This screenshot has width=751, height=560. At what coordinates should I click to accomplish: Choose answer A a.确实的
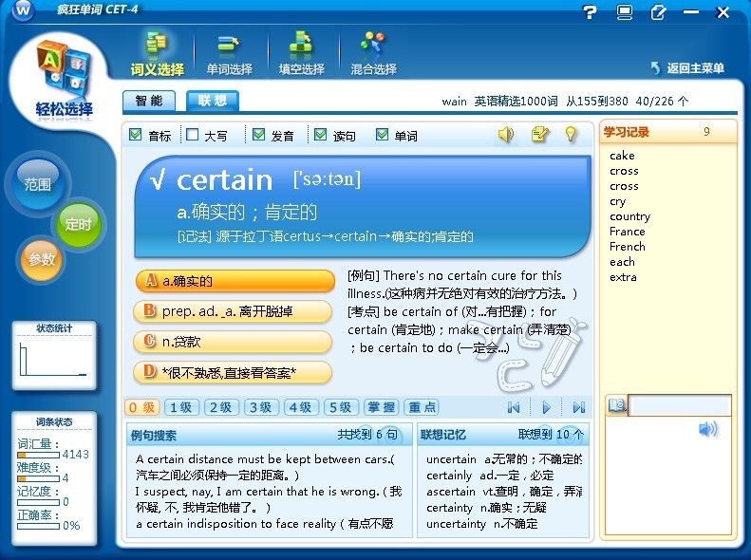235,281
